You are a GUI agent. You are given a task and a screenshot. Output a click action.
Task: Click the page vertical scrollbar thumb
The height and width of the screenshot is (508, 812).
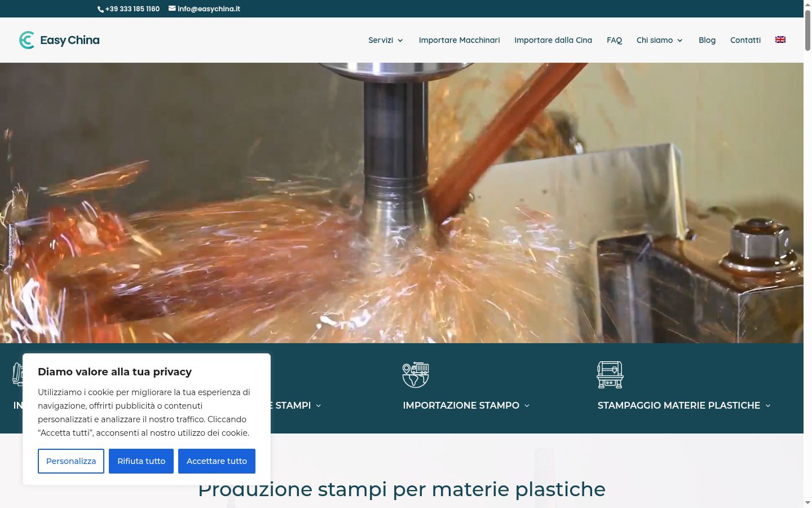pyautogui.click(x=807, y=29)
